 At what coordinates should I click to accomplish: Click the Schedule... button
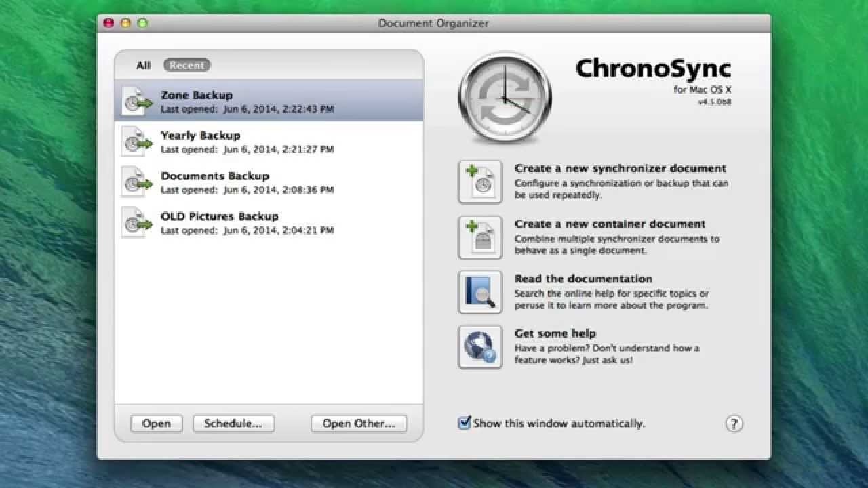coord(233,424)
